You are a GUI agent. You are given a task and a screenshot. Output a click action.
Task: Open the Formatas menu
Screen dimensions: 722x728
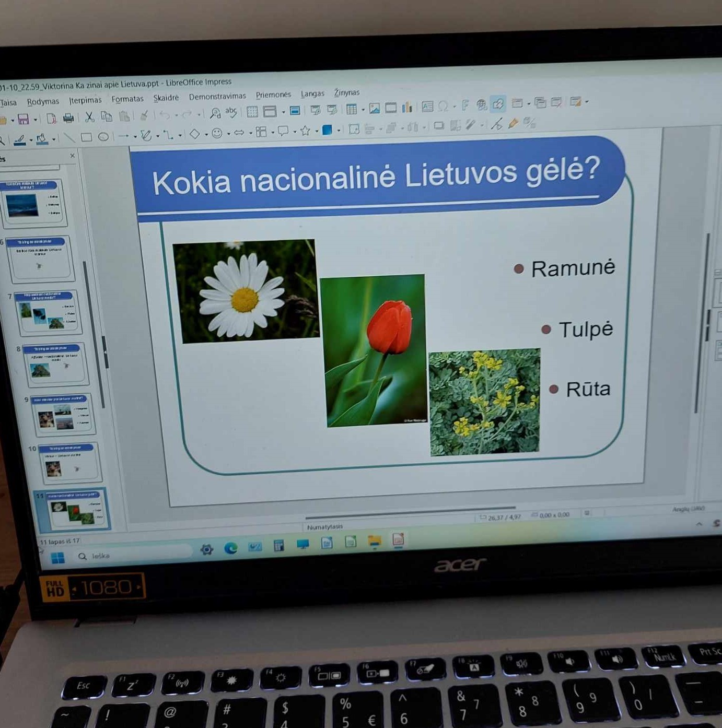(127, 99)
